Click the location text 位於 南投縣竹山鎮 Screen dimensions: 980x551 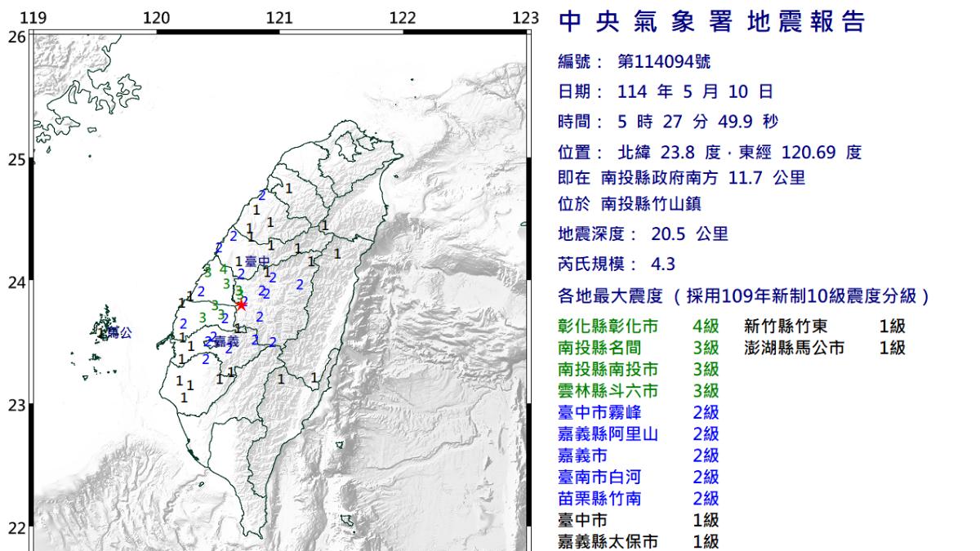pyautogui.click(x=629, y=205)
